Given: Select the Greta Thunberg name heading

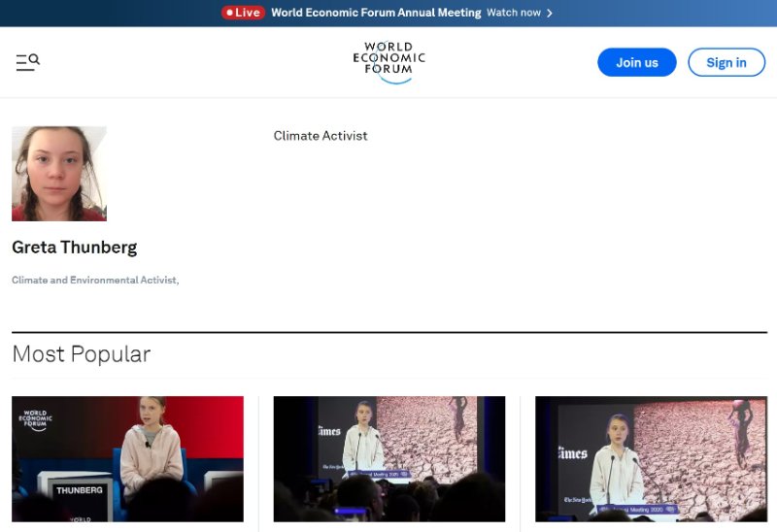Looking at the screenshot, I should click(75, 248).
